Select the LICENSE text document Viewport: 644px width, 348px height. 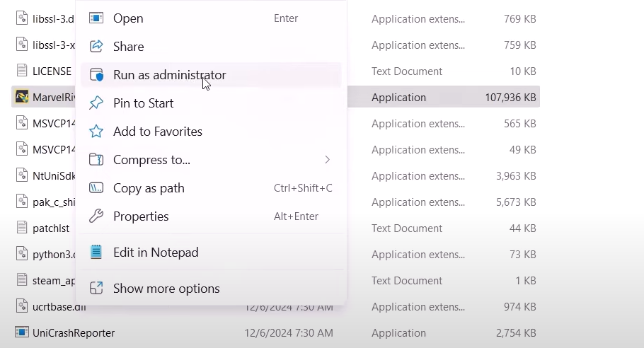tap(52, 71)
